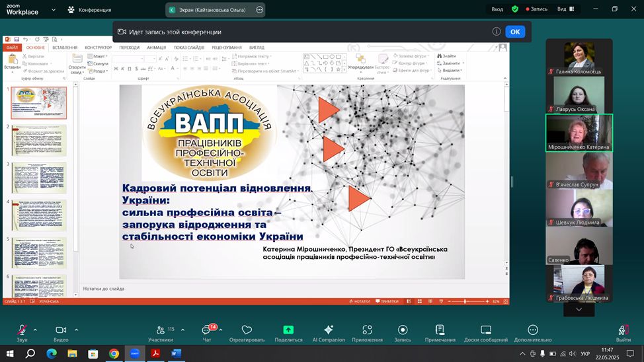This screenshot has height=362, width=644.
Task: Open the Вид view menu
Action: (565, 9)
